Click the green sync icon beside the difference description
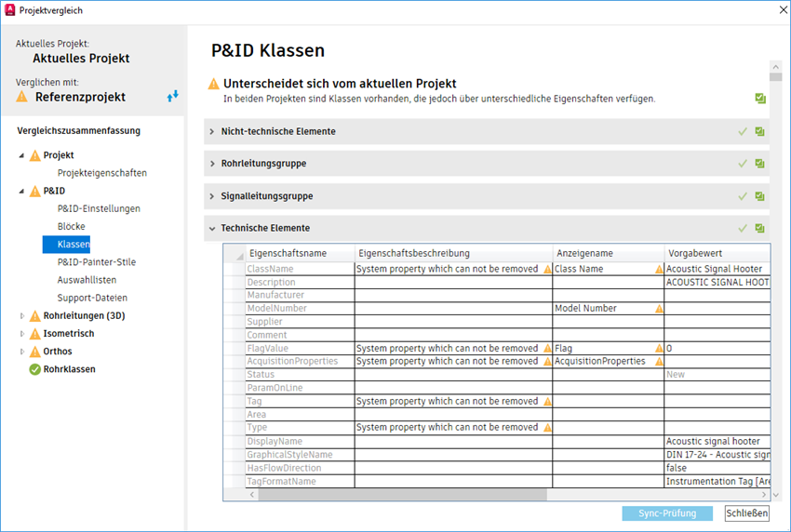The height and width of the screenshot is (532, 791). coord(760,99)
